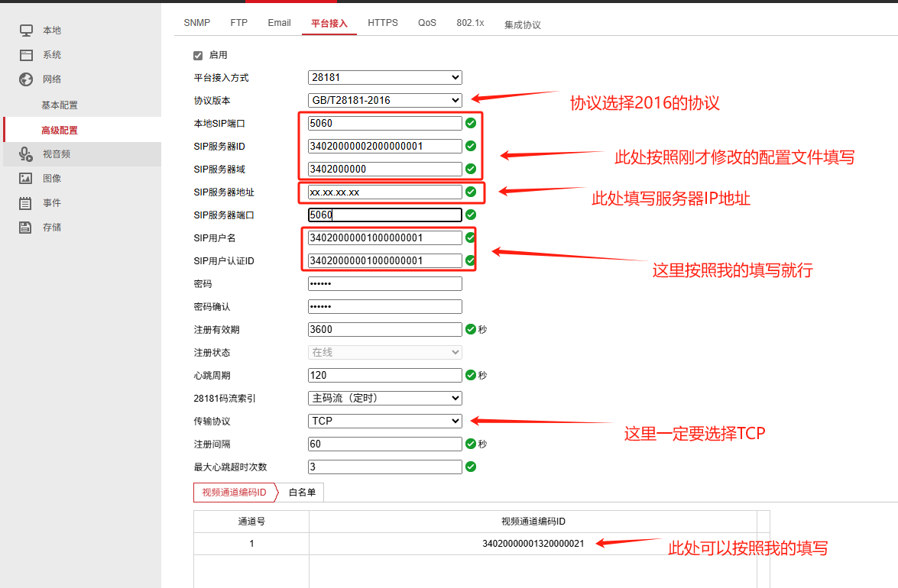898x588 pixels.
Task: Click green check icon beside SIP用户认证ID
Action: click(x=470, y=260)
